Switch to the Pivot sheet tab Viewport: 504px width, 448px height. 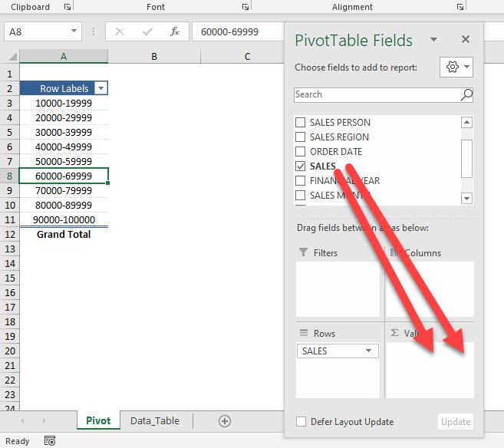pos(98,420)
